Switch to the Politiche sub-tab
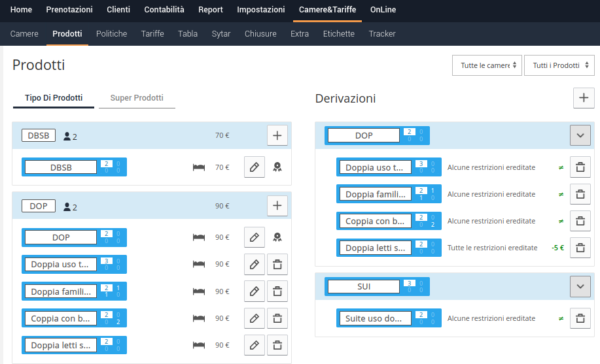This screenshot has width=600, height=364. [x=111, y=33]
